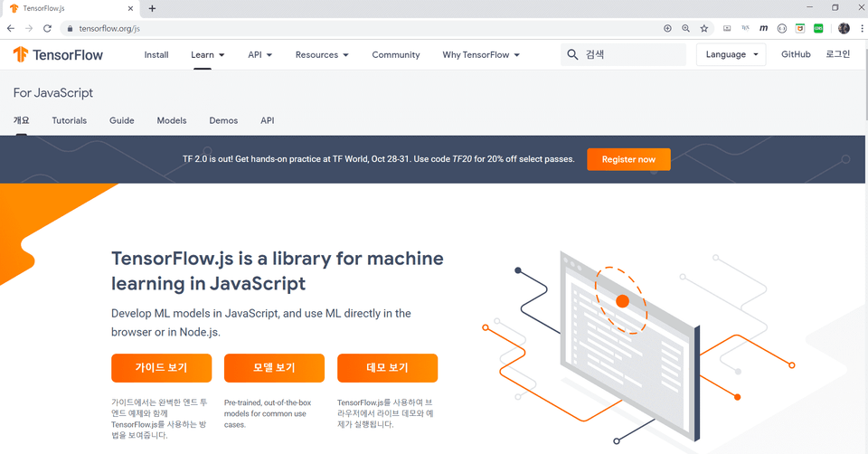Click the For JavaScript heading link
This screenshot has width=868, height=454.
click(x=53, y=92)
